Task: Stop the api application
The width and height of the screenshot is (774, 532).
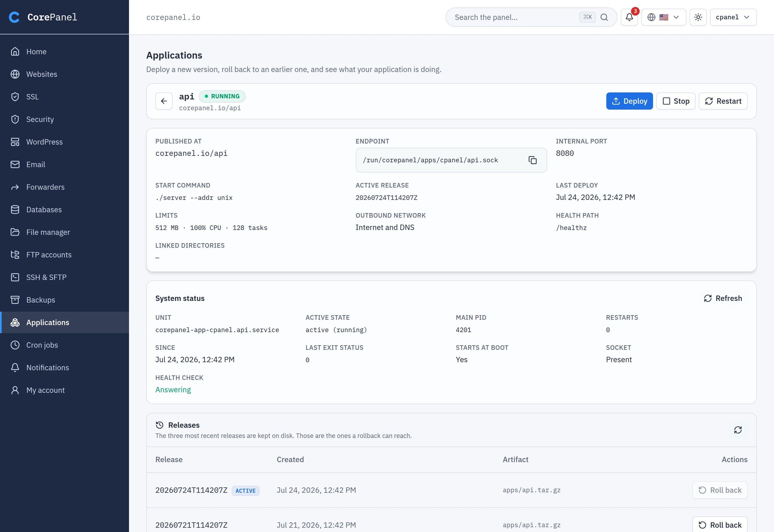Action: click(x=675, y=101)
